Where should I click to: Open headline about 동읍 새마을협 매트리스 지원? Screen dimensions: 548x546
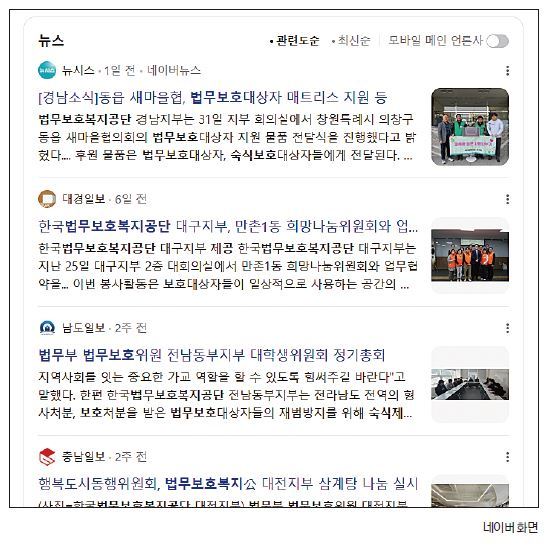[x=212, y=98]
